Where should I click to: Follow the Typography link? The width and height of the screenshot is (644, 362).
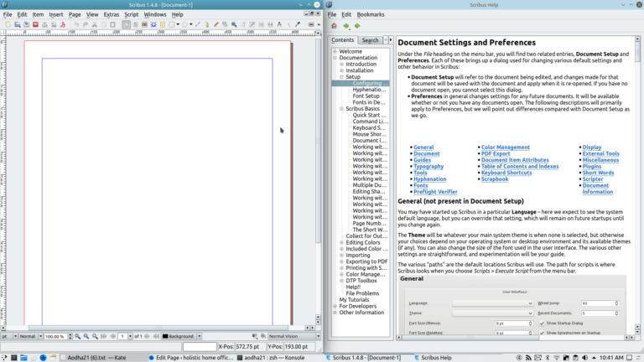[x=428, y=166]
